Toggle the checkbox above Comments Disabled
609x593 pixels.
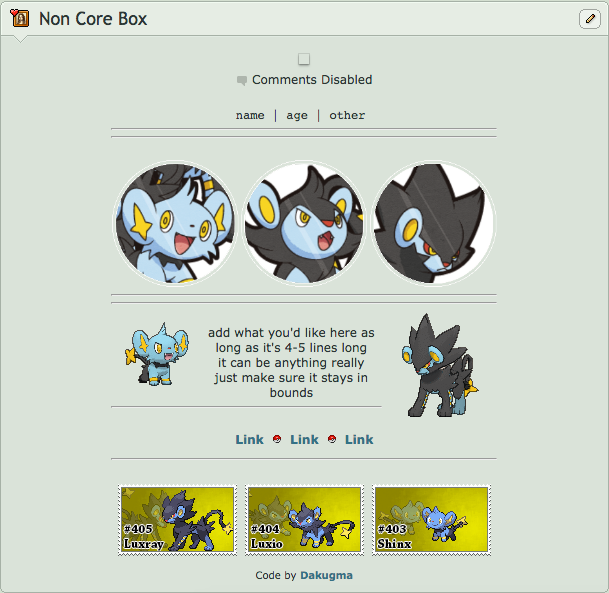point(304,59)
